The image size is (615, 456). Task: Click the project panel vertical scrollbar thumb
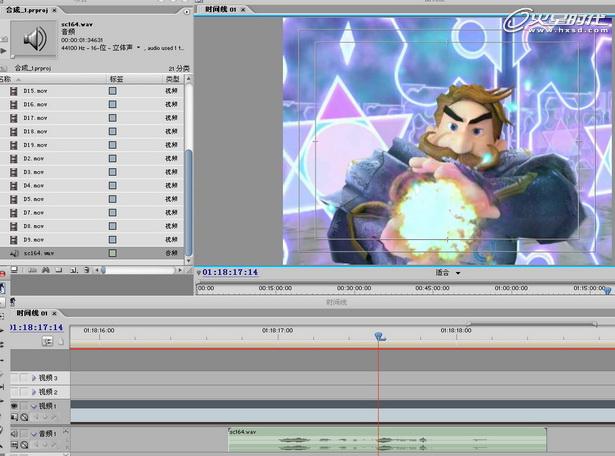[x=188, y=202]
